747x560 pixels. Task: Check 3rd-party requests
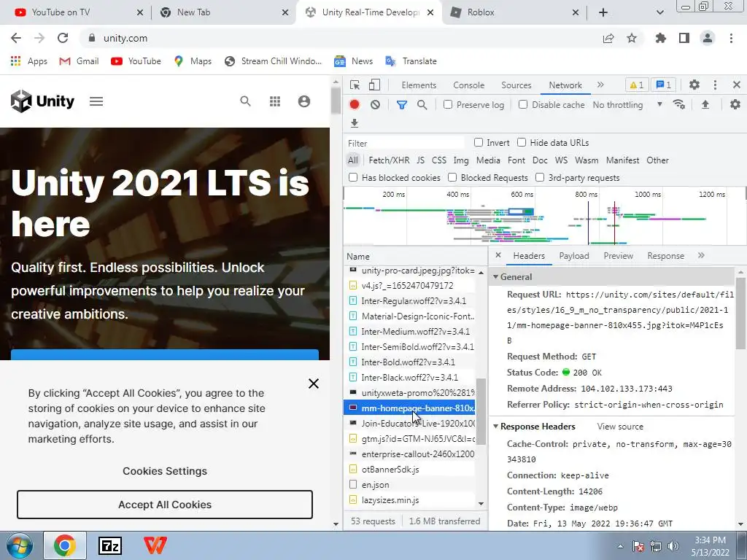point(540,178)
